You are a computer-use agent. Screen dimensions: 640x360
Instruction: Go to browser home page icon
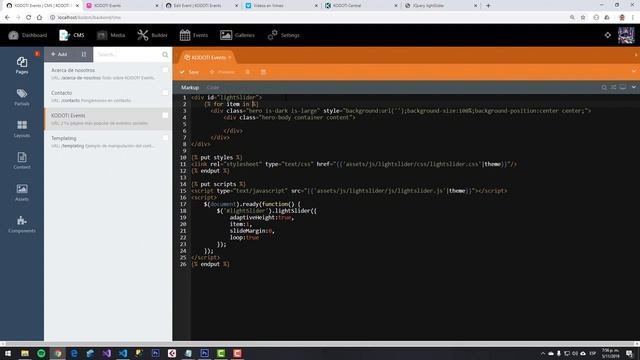[x=39, y=18]
